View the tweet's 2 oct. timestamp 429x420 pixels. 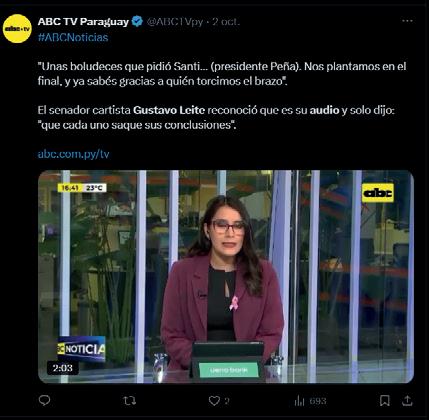(226, 22)
